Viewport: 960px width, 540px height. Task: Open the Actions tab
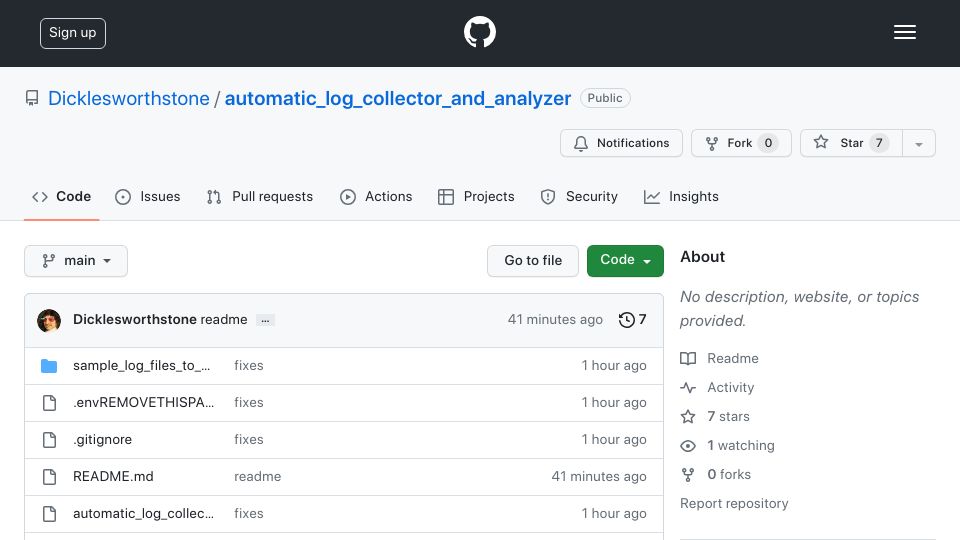[376, 197]
